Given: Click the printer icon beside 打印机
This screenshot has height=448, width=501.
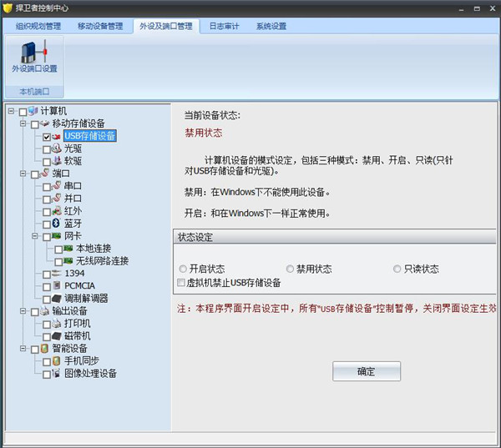Looking at the screenshot, I should pyautogui.click(x=57, y=324).
